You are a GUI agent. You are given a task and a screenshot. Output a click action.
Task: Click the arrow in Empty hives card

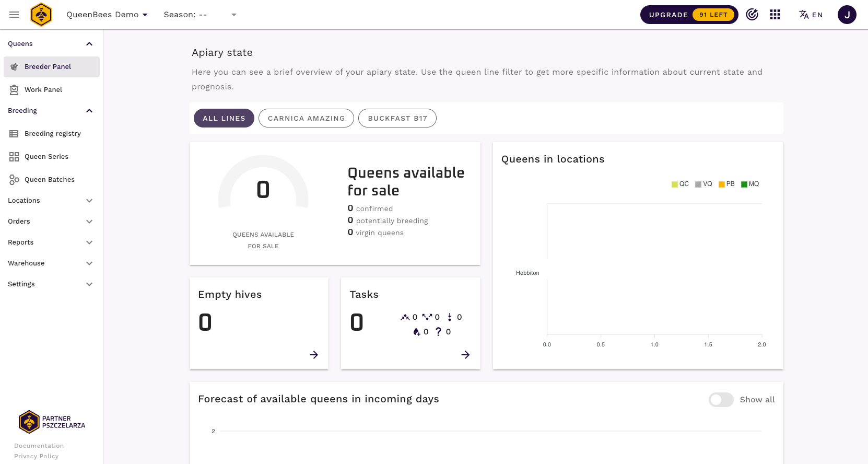[x=314, y=355]
